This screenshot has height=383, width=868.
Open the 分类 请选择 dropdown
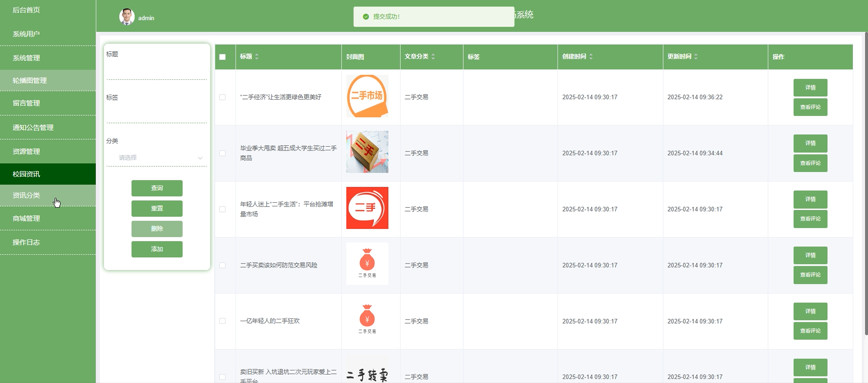tap(157, 158)
